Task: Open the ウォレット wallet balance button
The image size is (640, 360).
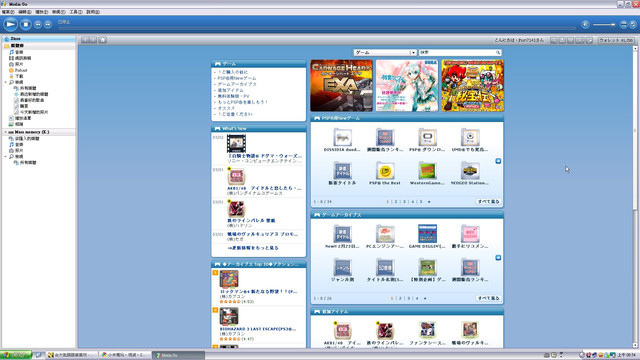Action: [x=616, y=40]
